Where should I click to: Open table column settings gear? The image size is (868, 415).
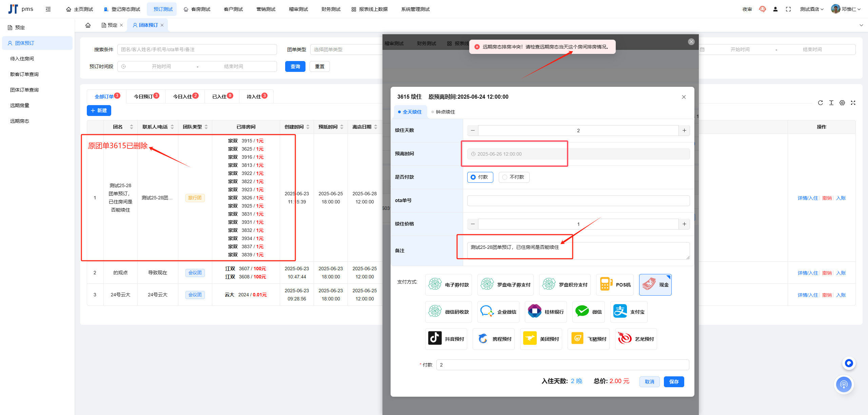(842, 103)
